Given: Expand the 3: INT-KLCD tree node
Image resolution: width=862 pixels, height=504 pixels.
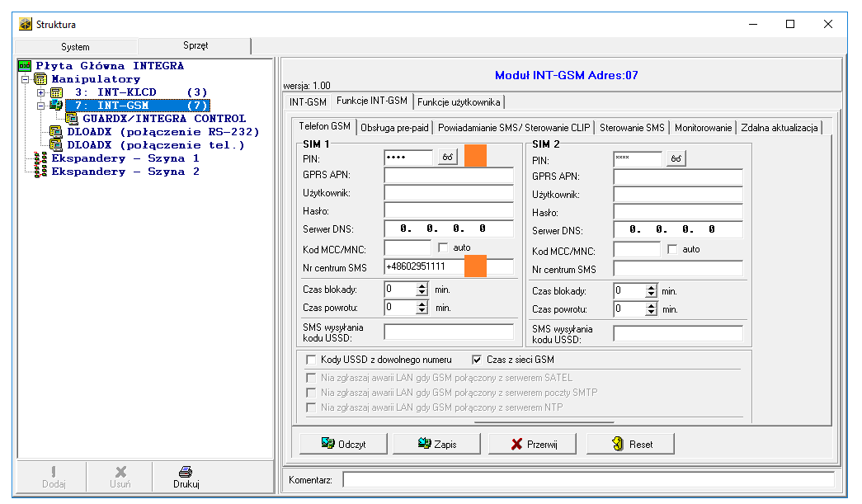Looking at the screenshot, I should click(41, 92).
